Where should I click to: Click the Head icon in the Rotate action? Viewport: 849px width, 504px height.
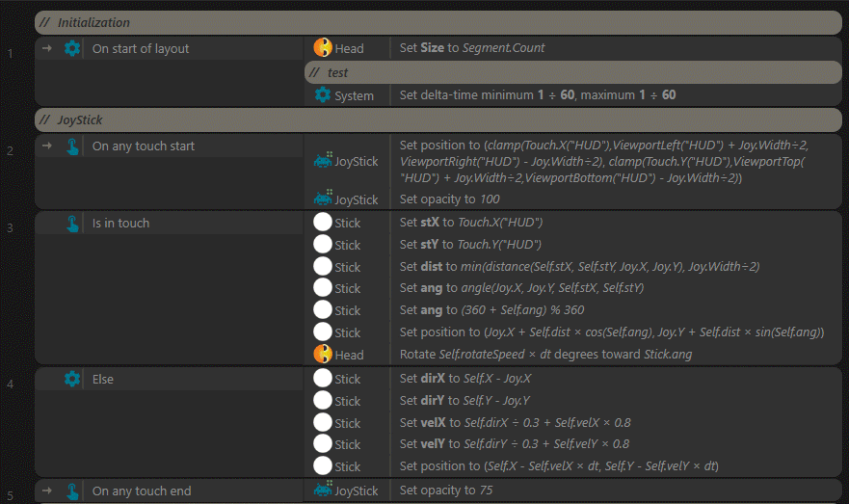tap(323, 354)
